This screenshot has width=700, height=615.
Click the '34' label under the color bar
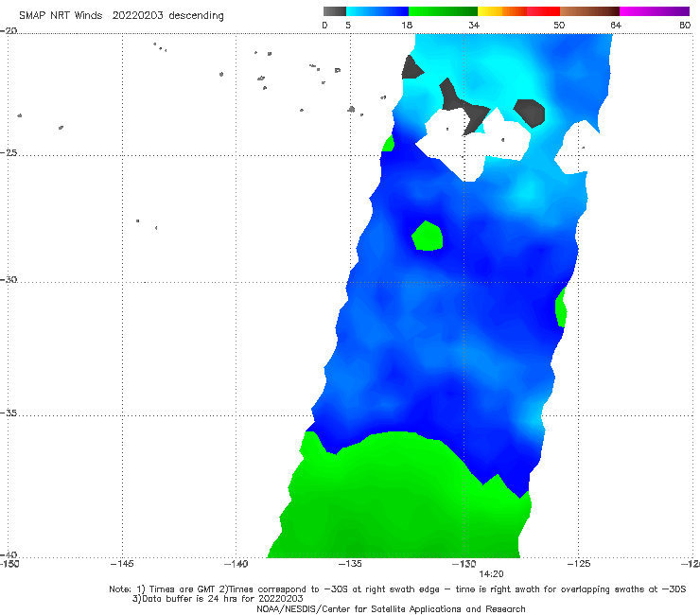click(x=474, y=25)
